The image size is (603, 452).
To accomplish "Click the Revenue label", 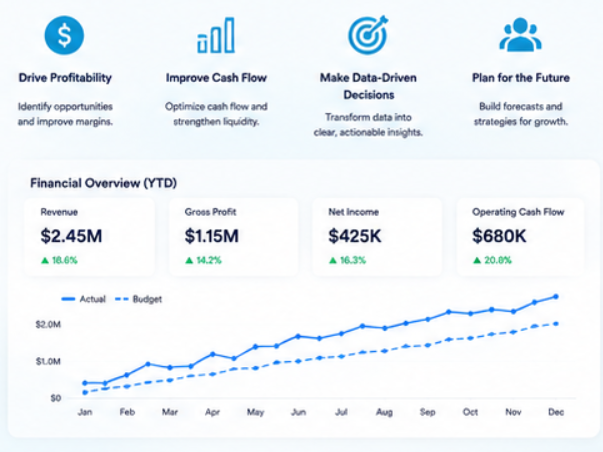I will (x=59, y=212).
